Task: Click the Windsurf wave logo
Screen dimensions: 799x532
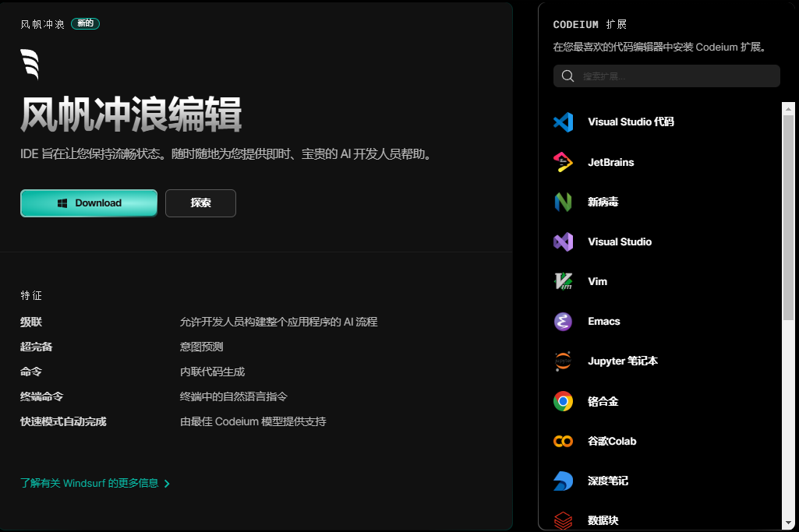Action: 30,64
